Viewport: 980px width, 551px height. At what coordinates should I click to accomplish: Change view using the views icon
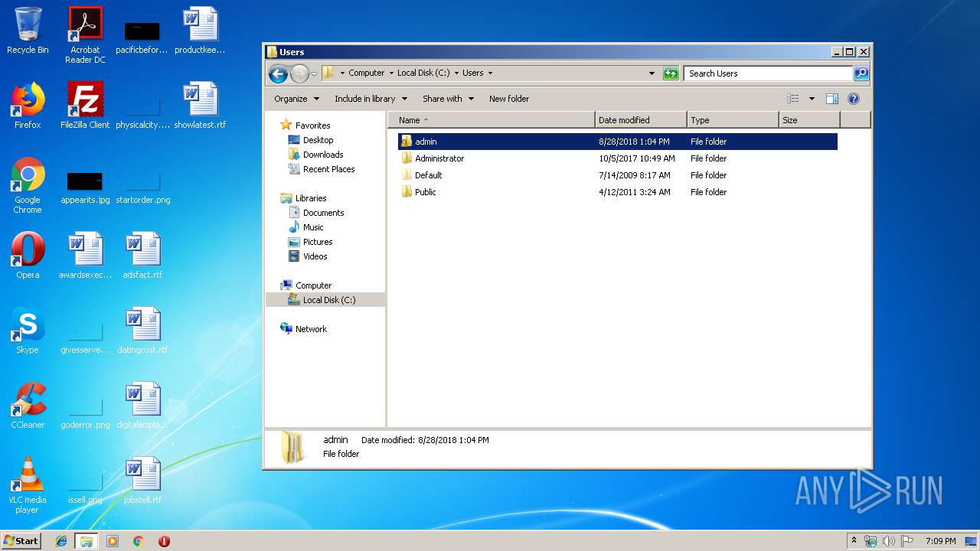coord(793,99)
